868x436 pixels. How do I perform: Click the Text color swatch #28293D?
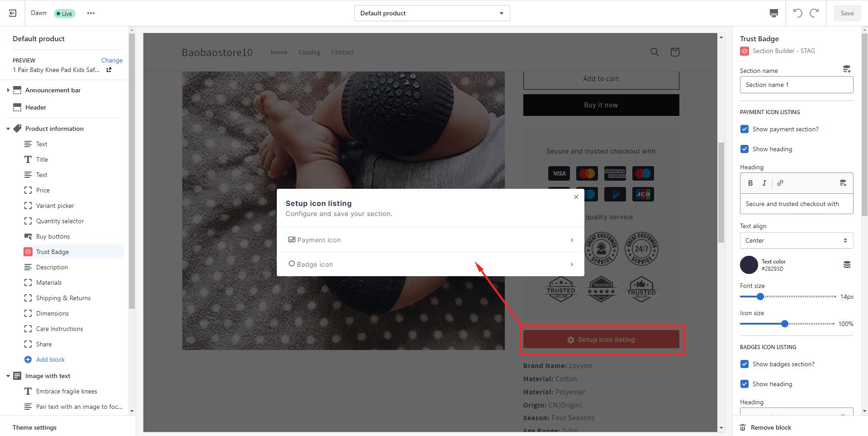[749, 265]
